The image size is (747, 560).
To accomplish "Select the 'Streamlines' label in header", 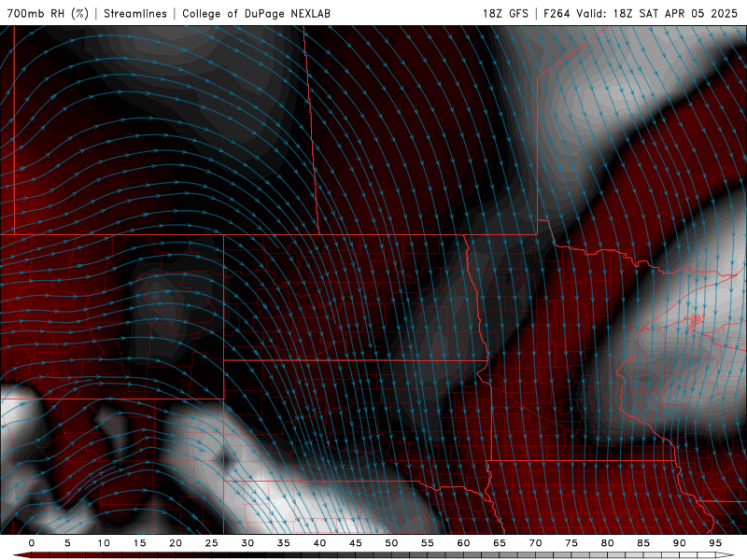I will click(135, 13).
